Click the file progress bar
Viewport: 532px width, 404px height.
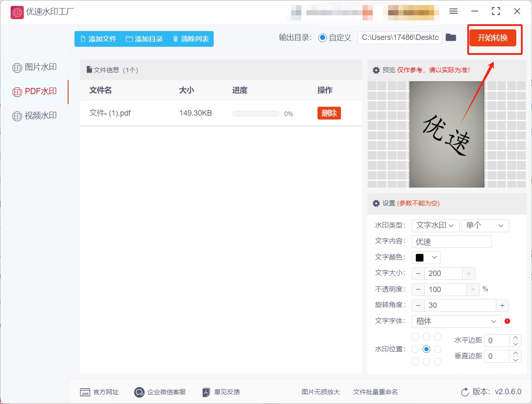point(256,114)
